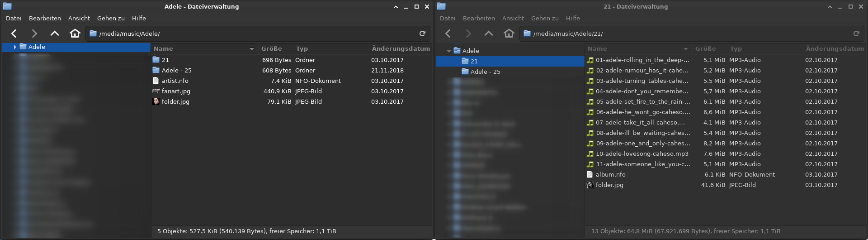Click the 5 Objekte status bar text

(x=247, y=231)
